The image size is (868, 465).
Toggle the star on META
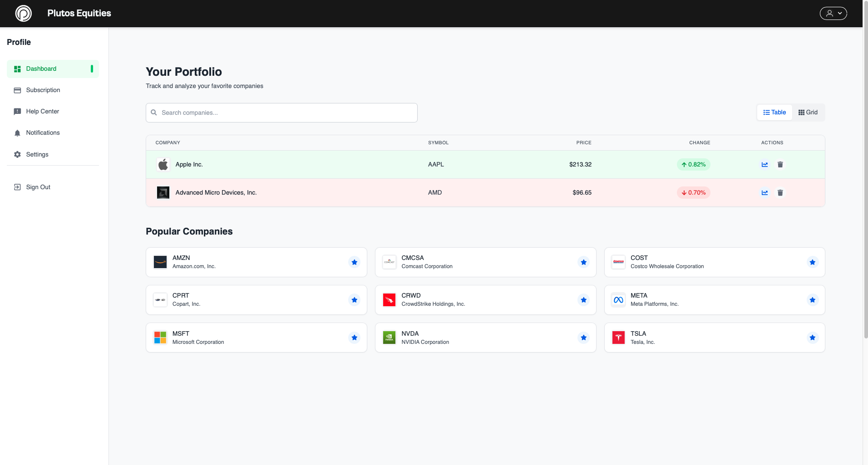coord(812,300)
